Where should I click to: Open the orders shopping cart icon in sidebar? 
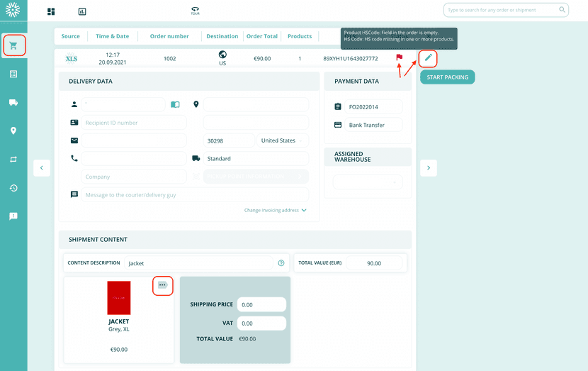click(13, 45)
